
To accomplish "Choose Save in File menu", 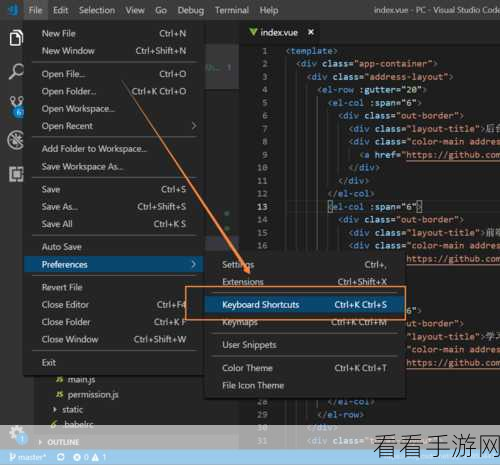I will 114,189.
